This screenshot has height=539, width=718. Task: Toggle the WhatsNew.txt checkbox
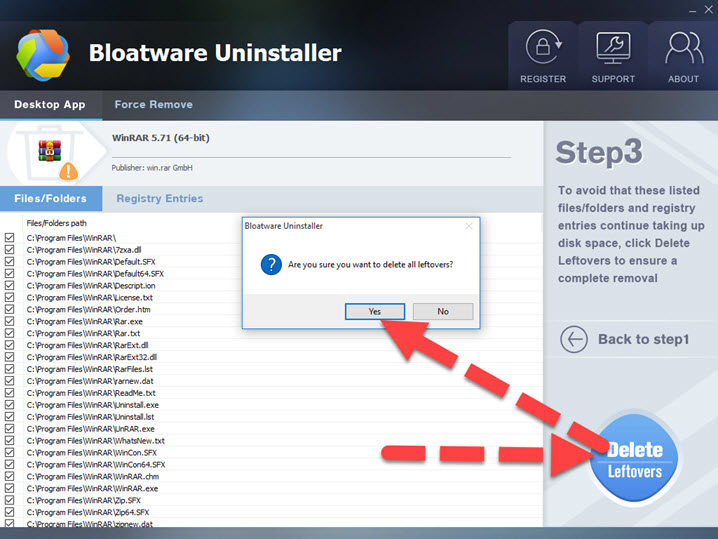click(x=9, y=440)
